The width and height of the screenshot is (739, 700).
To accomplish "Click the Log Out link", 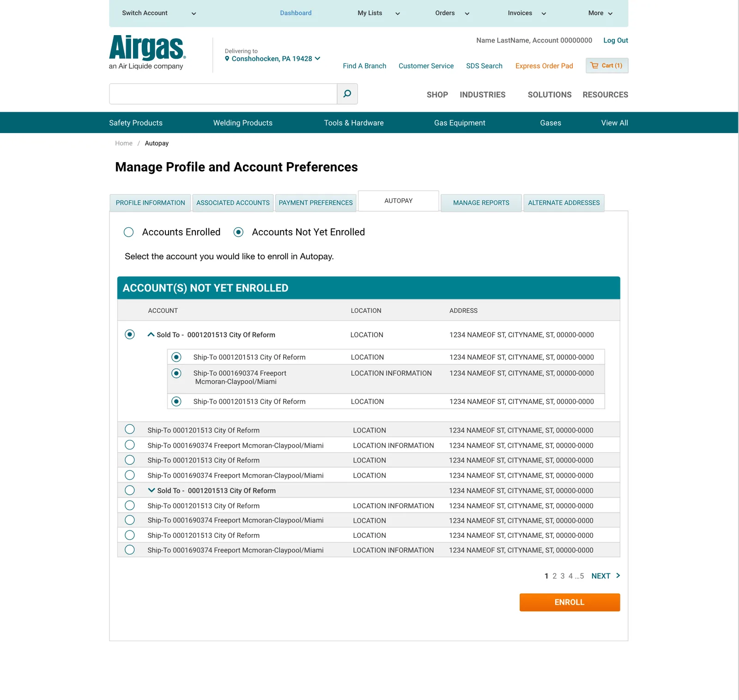I will (616, 40).
